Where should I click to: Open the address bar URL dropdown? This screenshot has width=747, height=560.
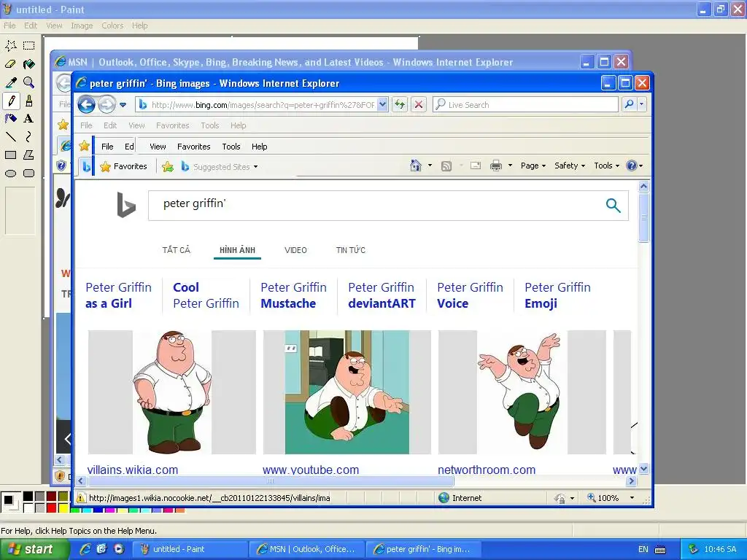coord(382,104)
